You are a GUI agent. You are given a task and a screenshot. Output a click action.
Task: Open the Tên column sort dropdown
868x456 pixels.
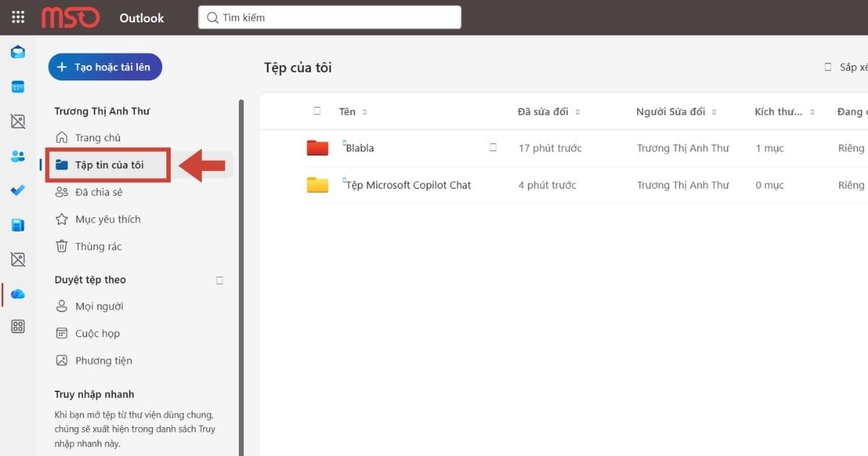tap(365, 112)
